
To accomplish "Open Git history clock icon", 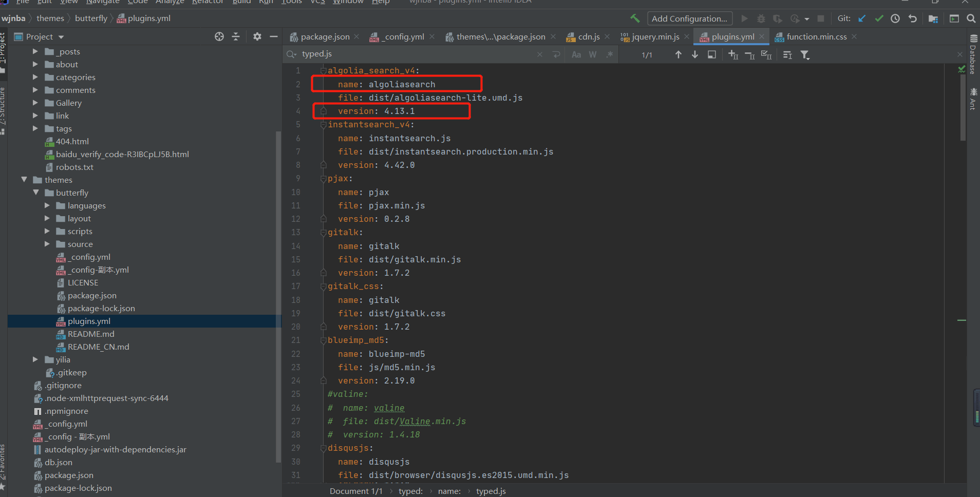I will [x=895, y=18].
